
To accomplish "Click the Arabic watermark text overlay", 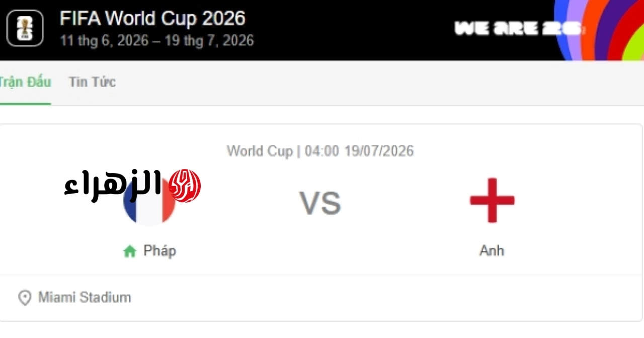I will pyautogui.click(x=114, y=186).
